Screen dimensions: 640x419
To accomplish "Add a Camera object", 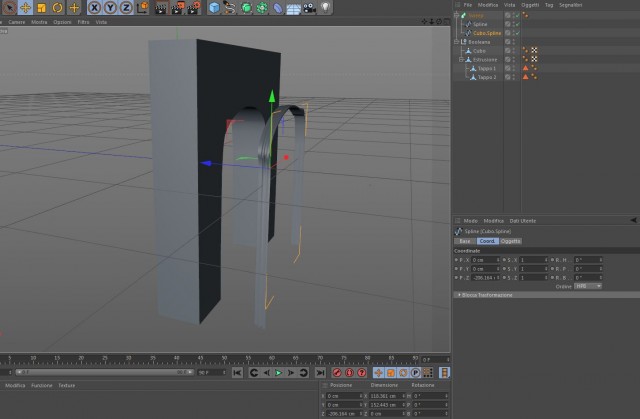I will [309, 7].
